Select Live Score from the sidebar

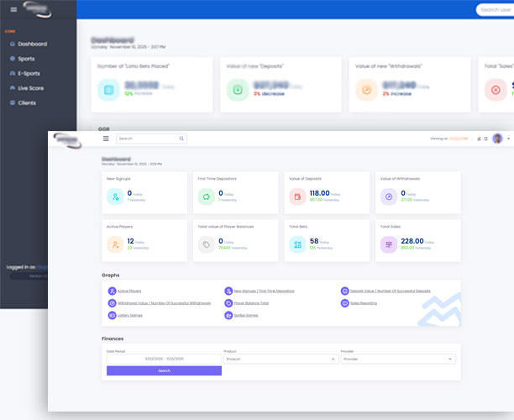pyautogui.click(x=30, y=87)
